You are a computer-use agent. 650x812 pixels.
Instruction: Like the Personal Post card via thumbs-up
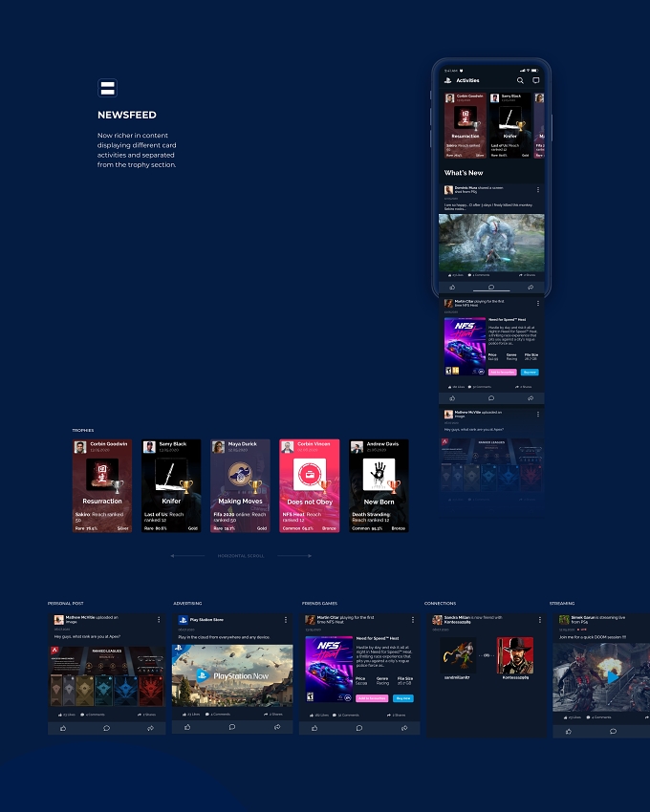coord(63,728)
